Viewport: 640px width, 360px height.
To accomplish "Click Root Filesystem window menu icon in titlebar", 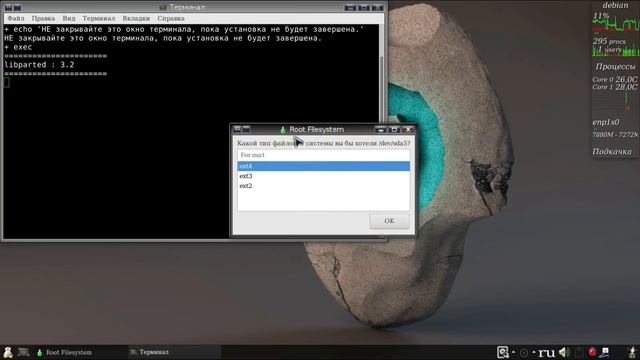I will (x=237, y=129).
